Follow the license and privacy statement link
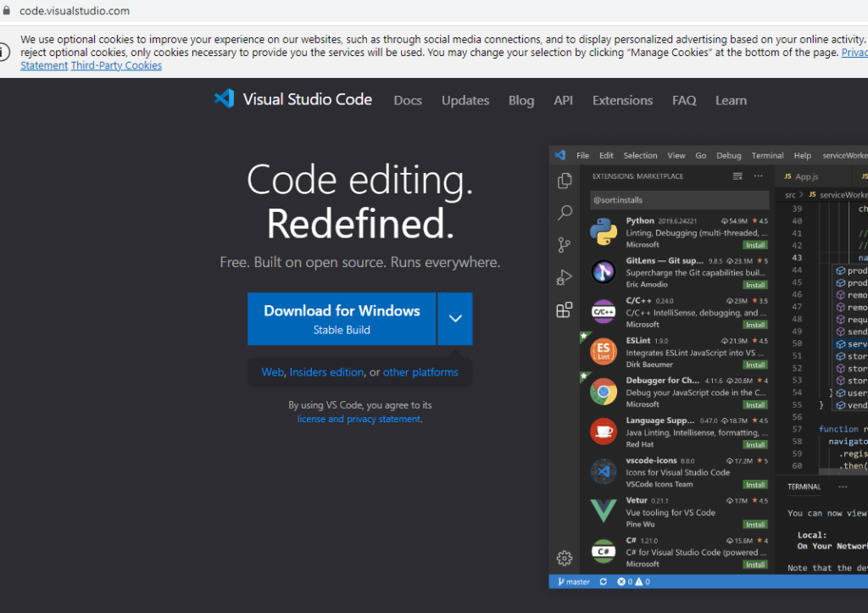This screenshot has width=868, height=613. [359, 419]
